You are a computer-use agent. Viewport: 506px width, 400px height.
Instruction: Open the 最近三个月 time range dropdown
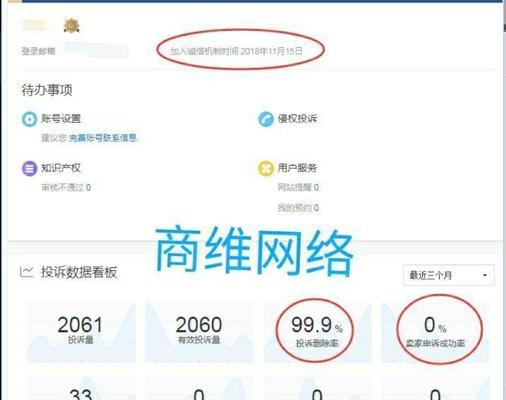(x=449, y=275)
